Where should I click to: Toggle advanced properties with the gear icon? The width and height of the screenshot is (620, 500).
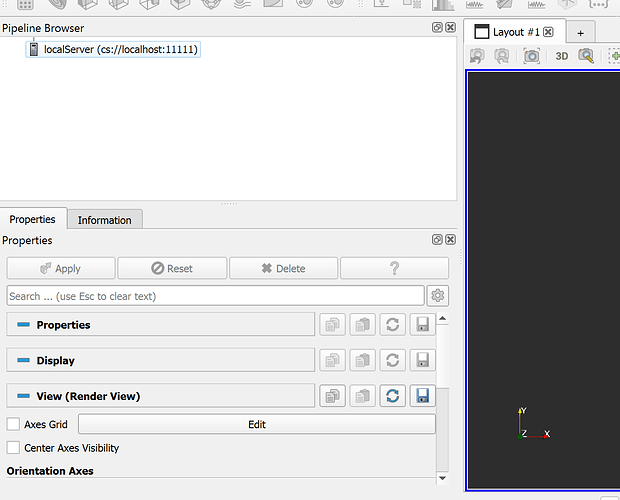(x=437, y=296)
